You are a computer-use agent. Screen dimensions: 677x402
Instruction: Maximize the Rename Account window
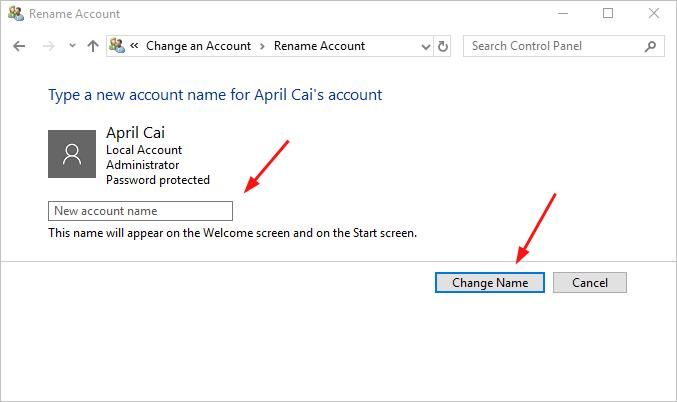[x=608, y=14]
